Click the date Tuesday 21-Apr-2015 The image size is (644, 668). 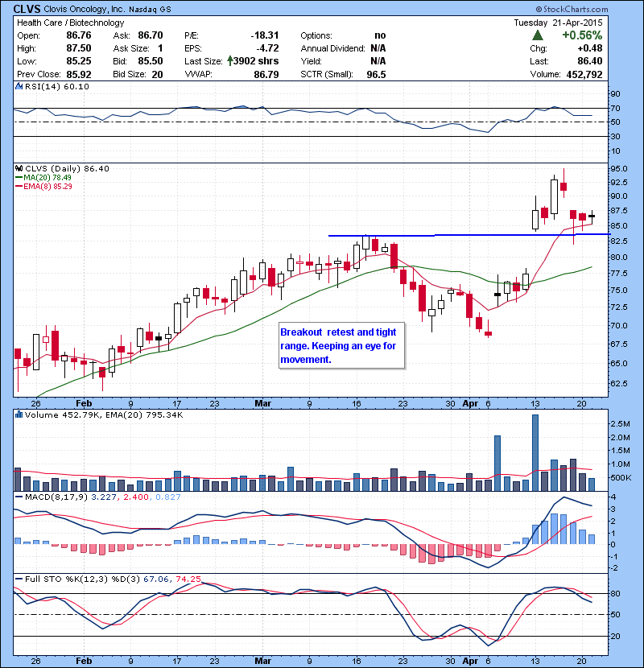559,23
